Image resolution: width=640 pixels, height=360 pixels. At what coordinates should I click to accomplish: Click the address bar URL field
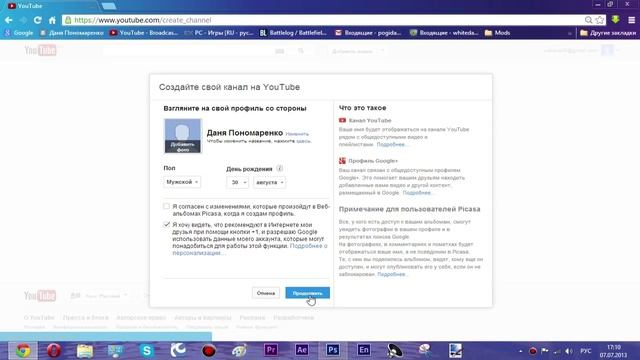click(x=327, y=20)
